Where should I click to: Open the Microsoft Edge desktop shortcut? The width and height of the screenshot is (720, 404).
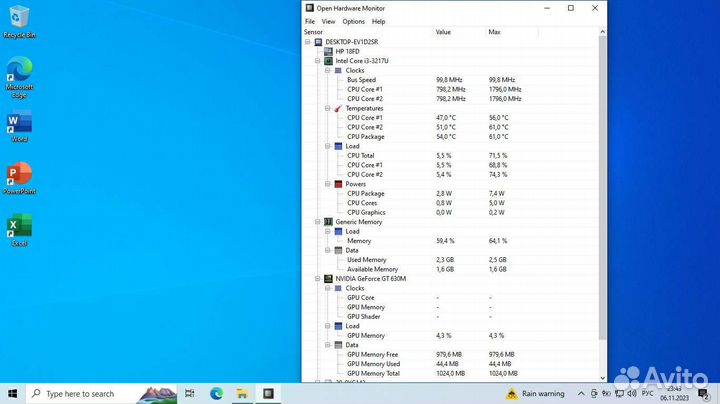19,77
